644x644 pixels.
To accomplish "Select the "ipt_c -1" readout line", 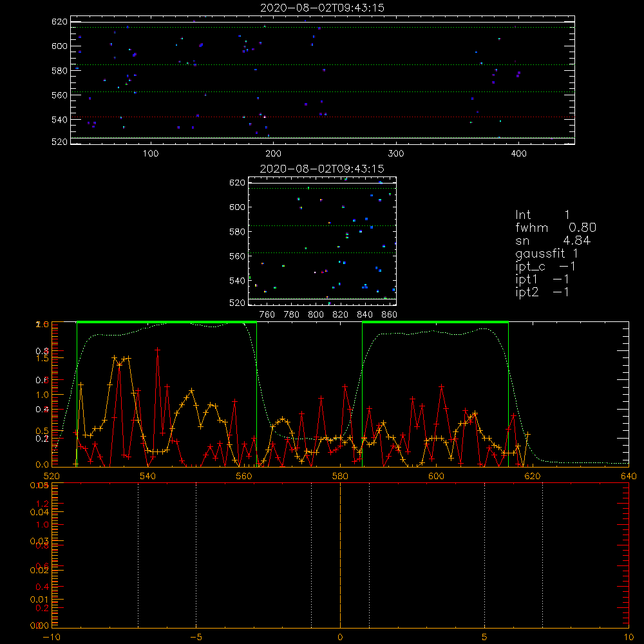I will tap(545, 267).
